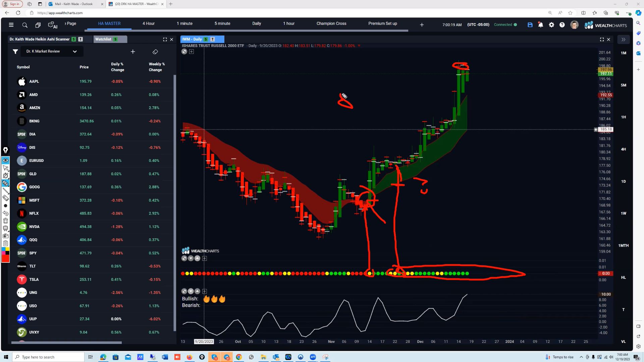Select the highlighter marker drawing tool
Image resolution: width=644 pixels, height=362 pixels.
(5, 183)
